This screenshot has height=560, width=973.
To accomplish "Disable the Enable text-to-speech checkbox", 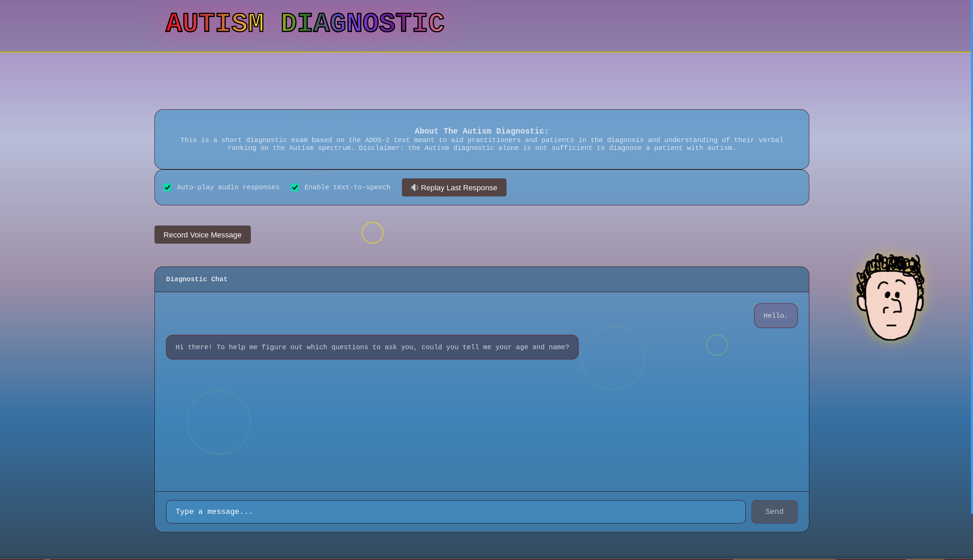I will [295, 187].
